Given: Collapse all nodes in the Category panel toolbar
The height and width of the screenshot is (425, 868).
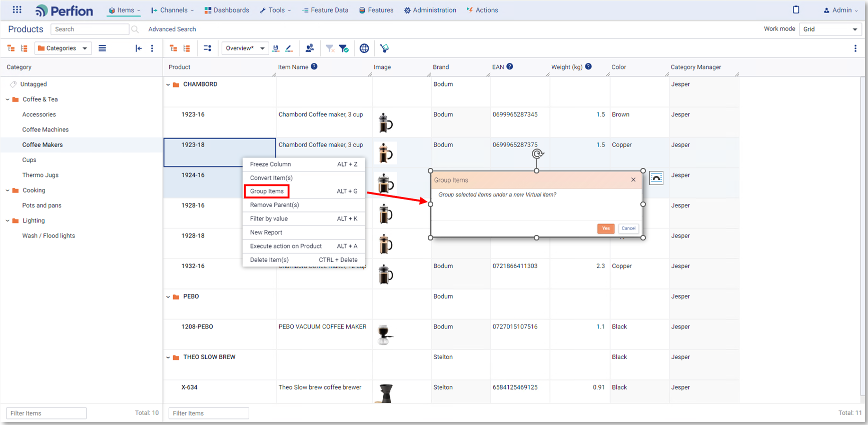Looking at the screenshot, I should 24,48.
